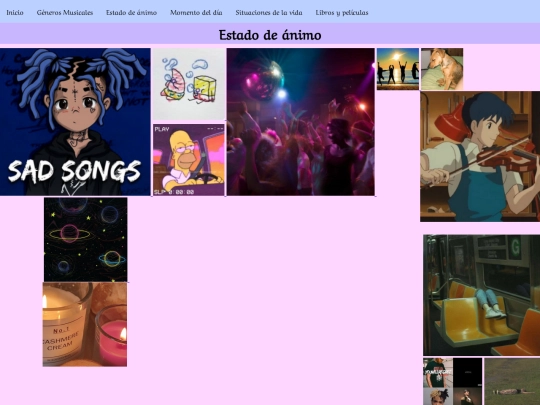Navigate to Situaciones de la vida
540x405 pixels.
[269, 12]
